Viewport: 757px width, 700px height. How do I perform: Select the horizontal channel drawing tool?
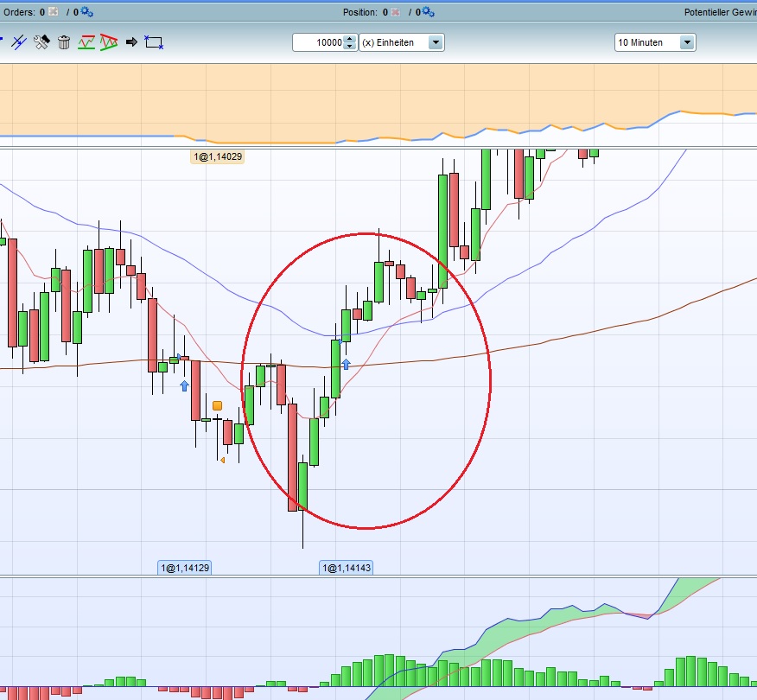pyautogui.click(x=86, y=42)
